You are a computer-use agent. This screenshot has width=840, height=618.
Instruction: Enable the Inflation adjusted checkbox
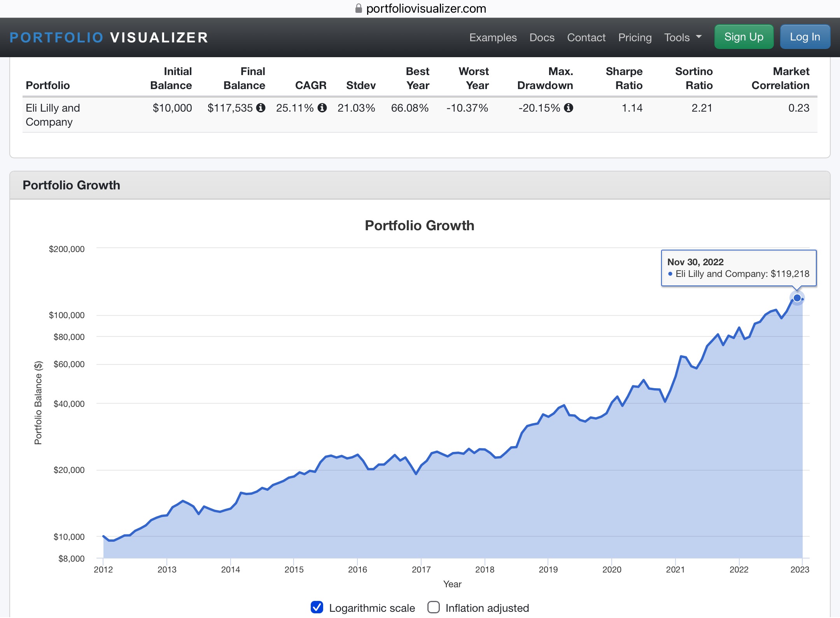[x=434, y=607]
